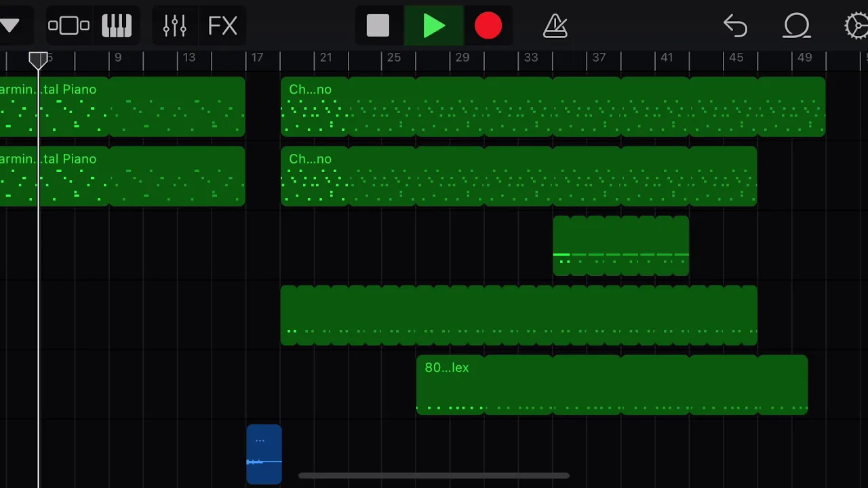
Task: Click bar 41 on the ruler
Action: pyautogui.click(x=667, y=58)
